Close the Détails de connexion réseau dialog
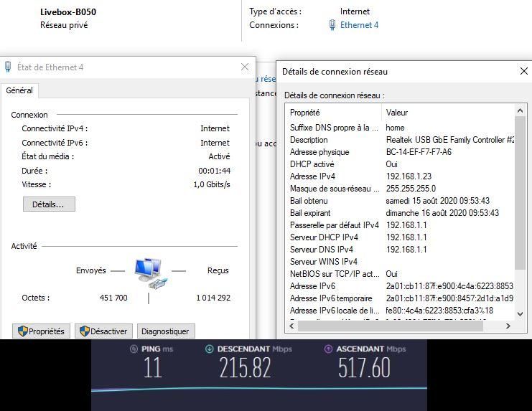Viewport: 532px width, 411px height. coord(523,72)
